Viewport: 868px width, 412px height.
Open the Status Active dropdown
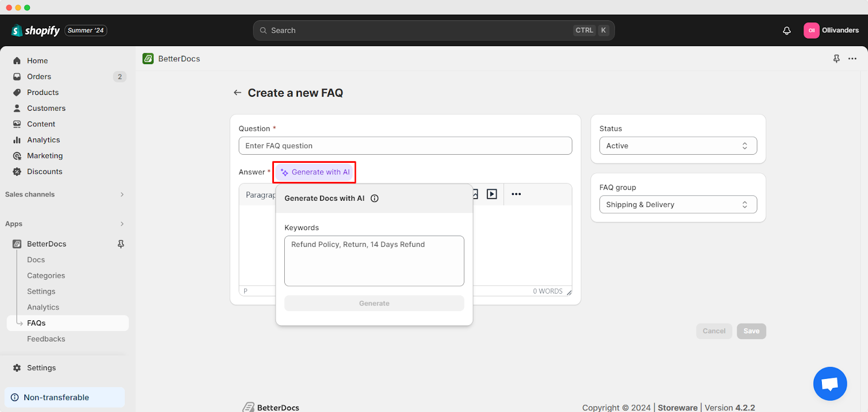pyautogui.click(x=678, y=146)
